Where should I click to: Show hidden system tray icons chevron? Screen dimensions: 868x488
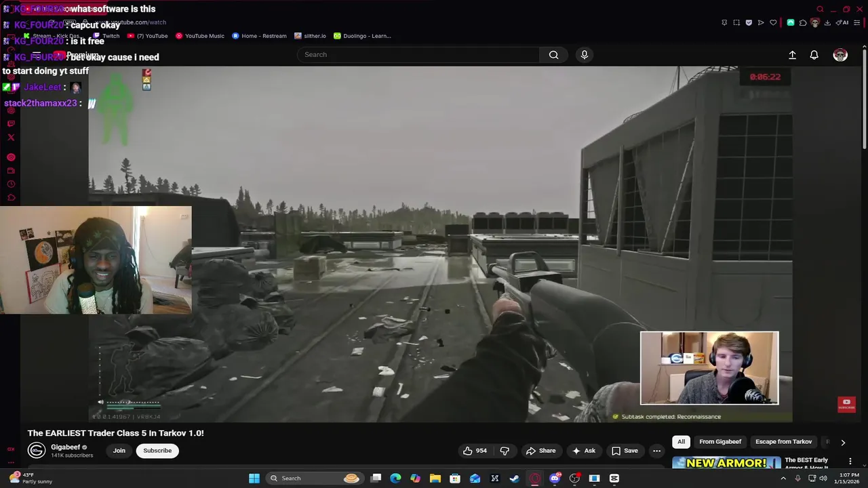coord(783,479)
